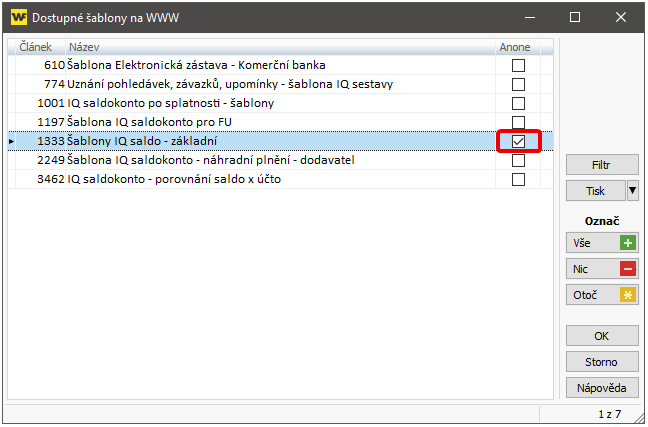Click the green plus icon on Vše
This screenshot has width=648, height=427.
[x=628, y=243]
